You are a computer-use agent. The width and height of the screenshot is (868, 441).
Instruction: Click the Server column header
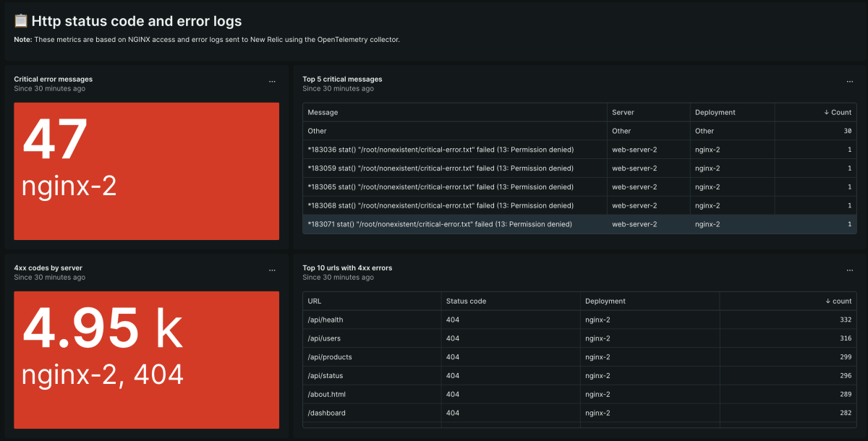click(623, 112)
